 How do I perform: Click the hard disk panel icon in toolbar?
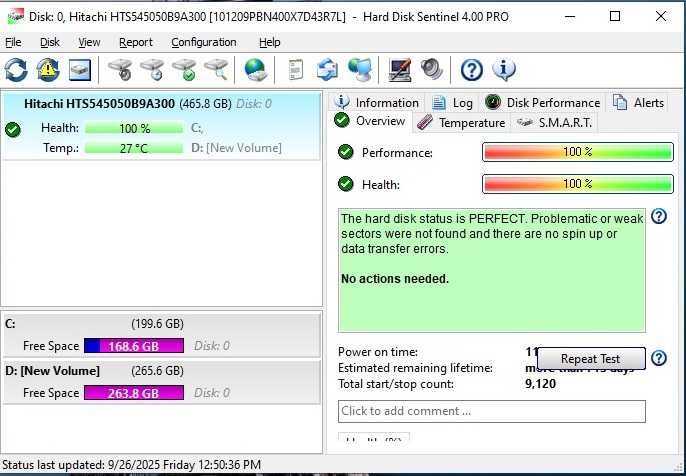click(x=80, y=70)
